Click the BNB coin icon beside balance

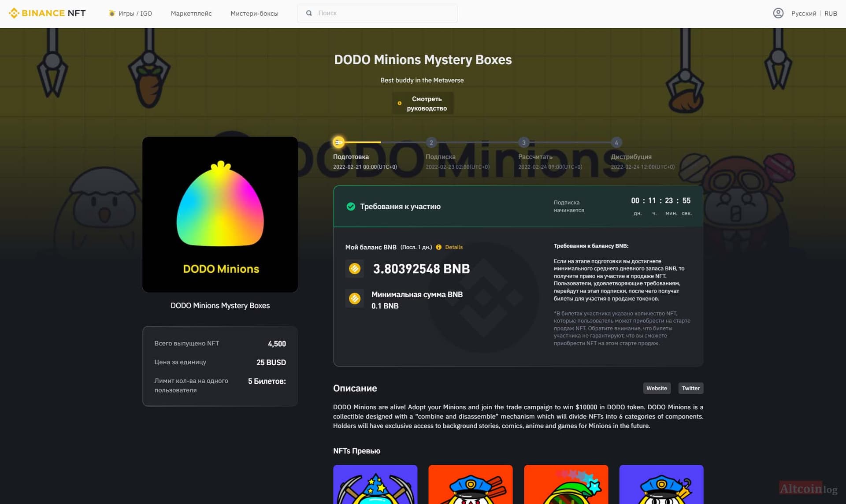[355, 268]
